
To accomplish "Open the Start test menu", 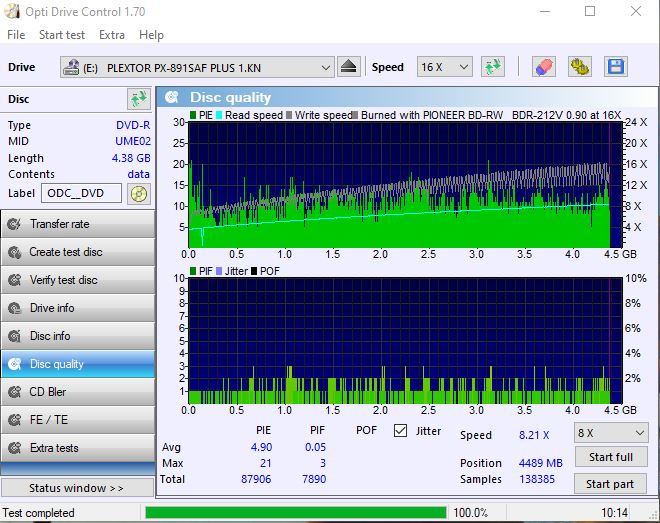I will pos(62,35).
